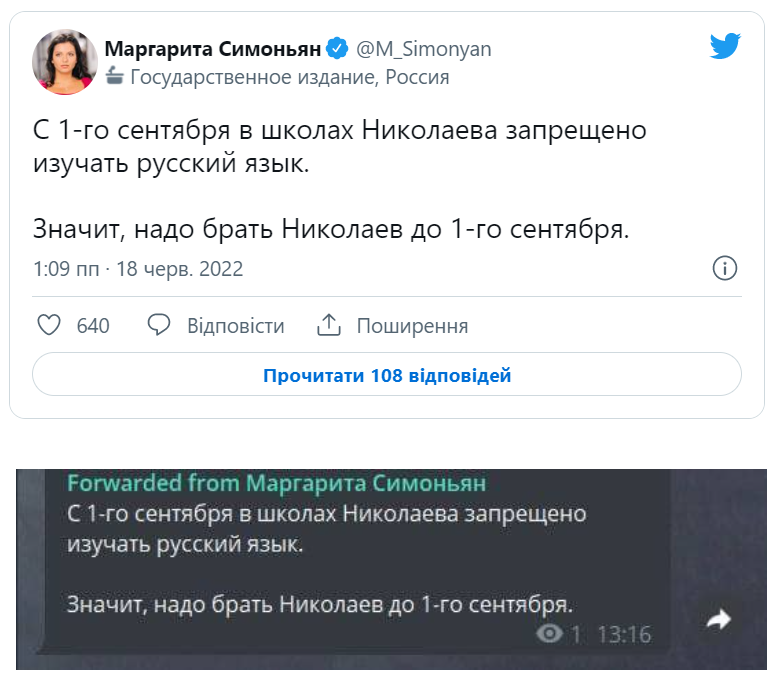Click the state media podium icon
Image resolution: width=776 pixels, height=684 pixels.
point(114,77)
